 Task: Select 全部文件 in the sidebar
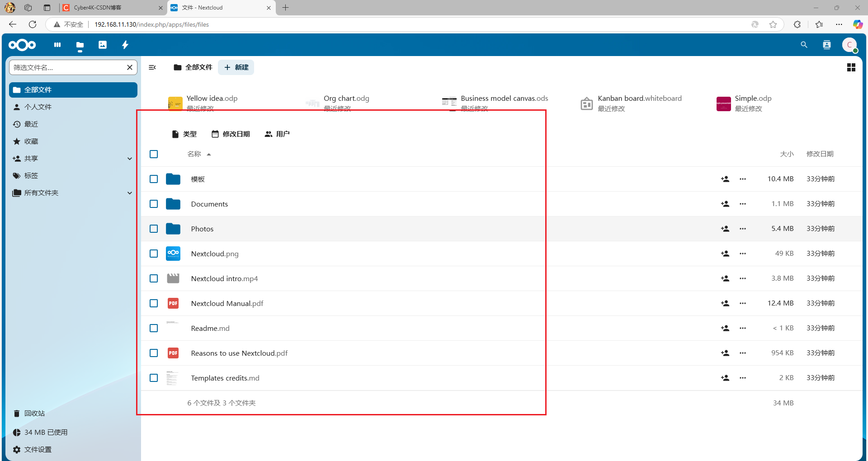tap(73, 90)
